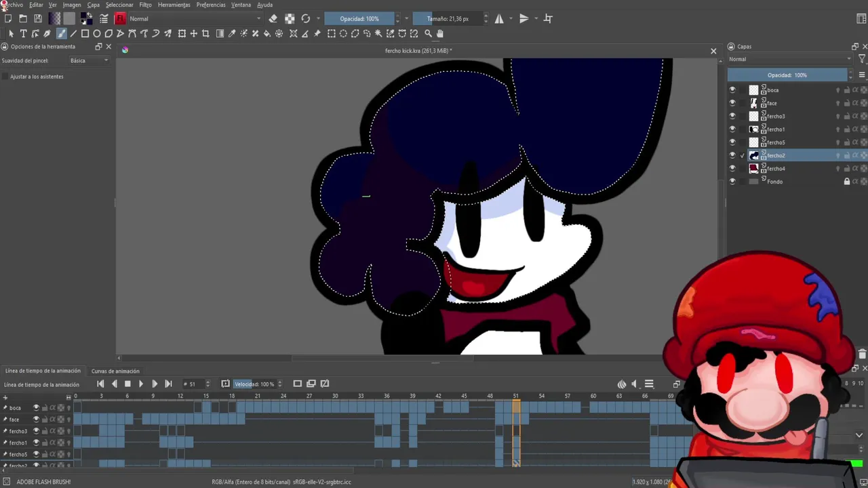868x488 pixels.
Task: Toggle boca track visibility in timeline
Action: click(x=36, y=407)
